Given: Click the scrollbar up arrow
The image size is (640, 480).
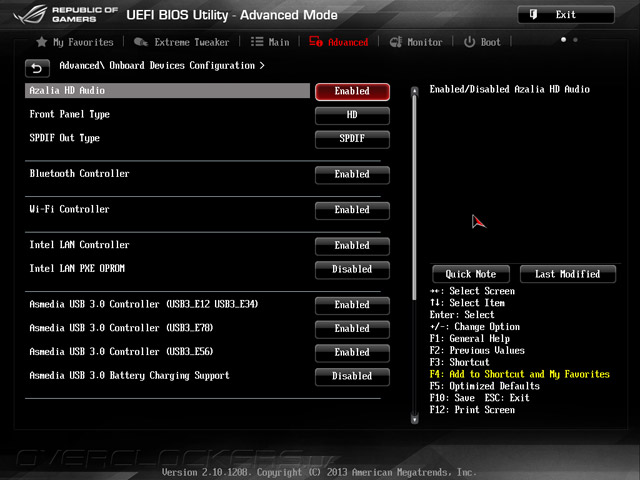Looking at the screenshot, I should click(x=414, y=91).
